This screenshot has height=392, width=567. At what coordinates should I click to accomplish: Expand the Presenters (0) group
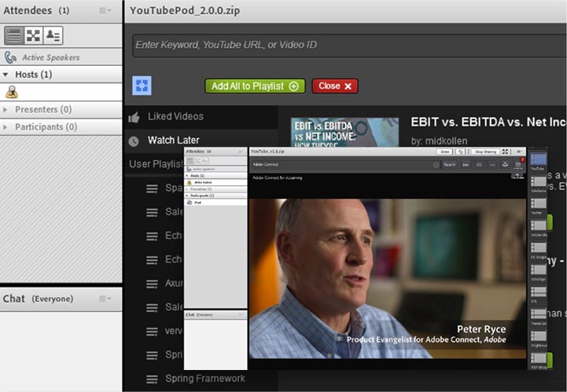pyautogui.click(x=5, y=109)
